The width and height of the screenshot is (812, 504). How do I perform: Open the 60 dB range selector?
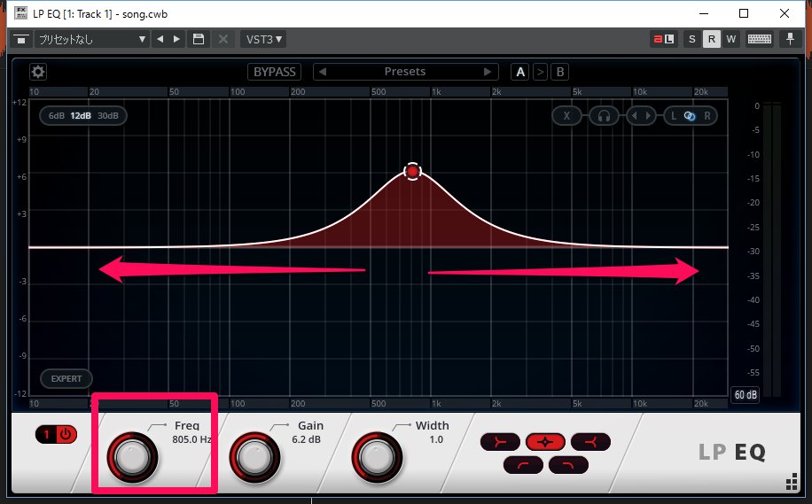(x=745, y=395)
